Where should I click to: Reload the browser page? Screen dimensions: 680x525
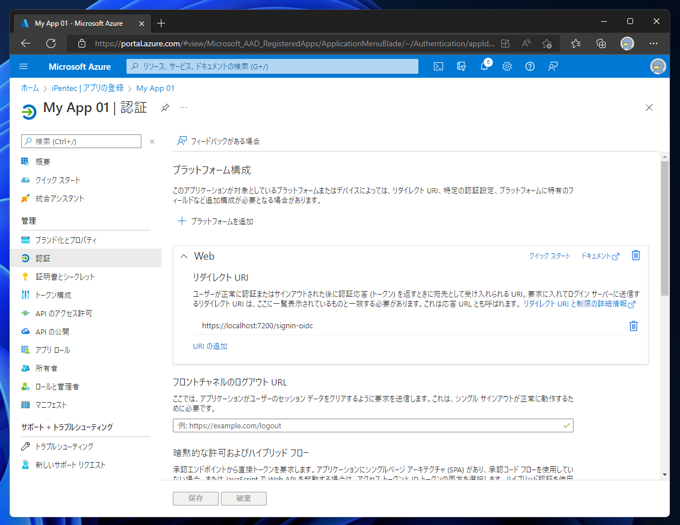tap(51, 43)
